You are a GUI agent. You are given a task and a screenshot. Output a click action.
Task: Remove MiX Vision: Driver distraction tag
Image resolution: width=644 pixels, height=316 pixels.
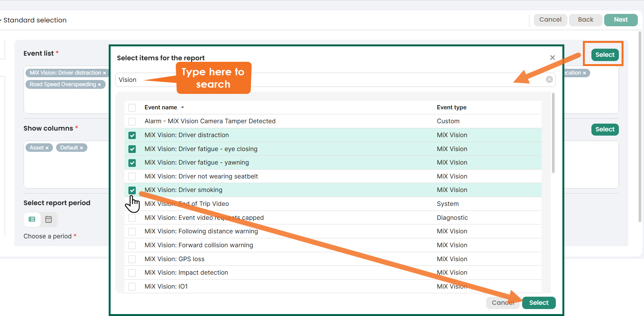click(104, 73)
